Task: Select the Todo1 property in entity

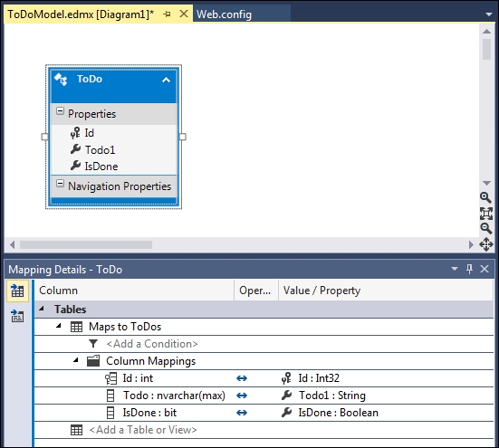Action: coord(100,149)
